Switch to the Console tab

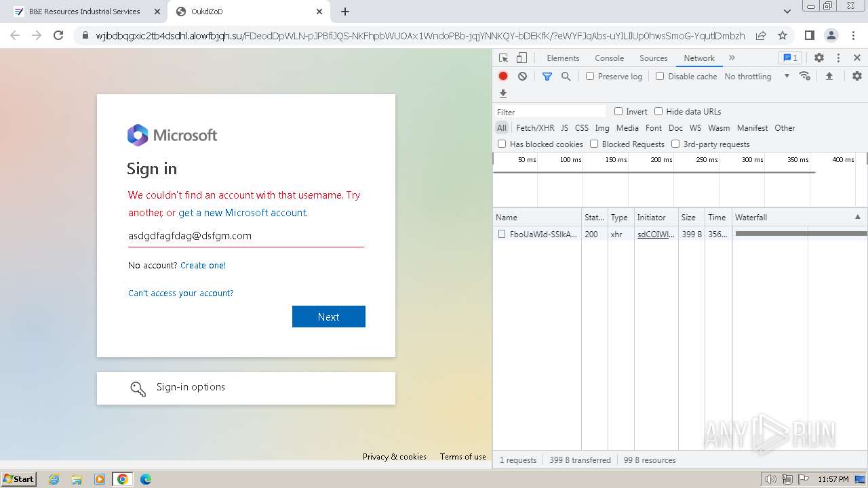[x=609, y=58]
